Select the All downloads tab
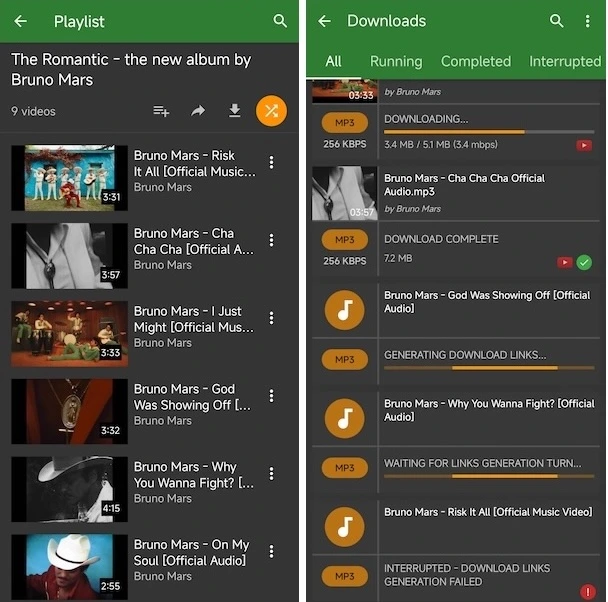The height and width of the screenshot is (602, 608). [333, 61]
